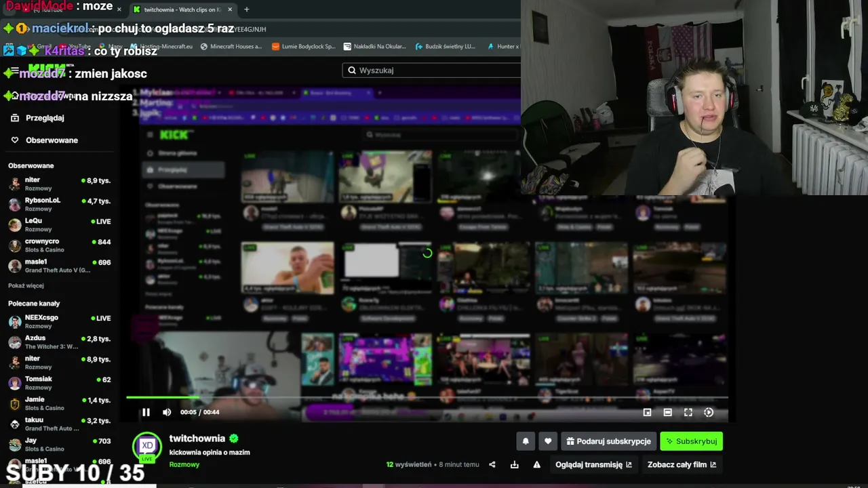
Task: Open crownycro channel in the sidebar
Action: pyautogui.click(x=59, y=245)
